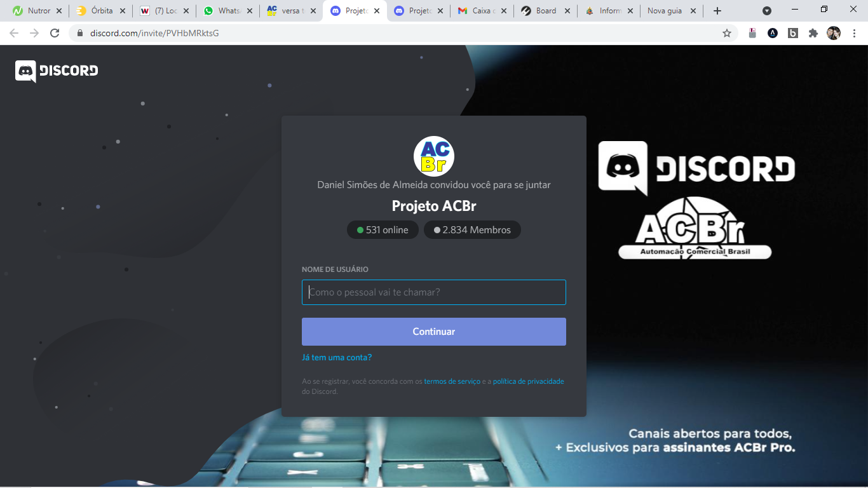Click the browser forward arrow
Image resolution: width=868 pixels, height=488 pixels.
(34, 33)
